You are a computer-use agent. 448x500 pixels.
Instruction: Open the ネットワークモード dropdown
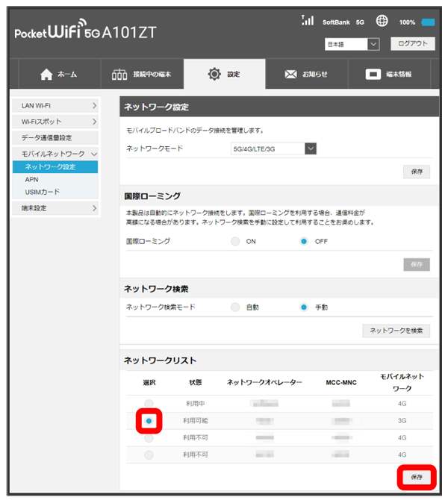[x=274, y=149]
